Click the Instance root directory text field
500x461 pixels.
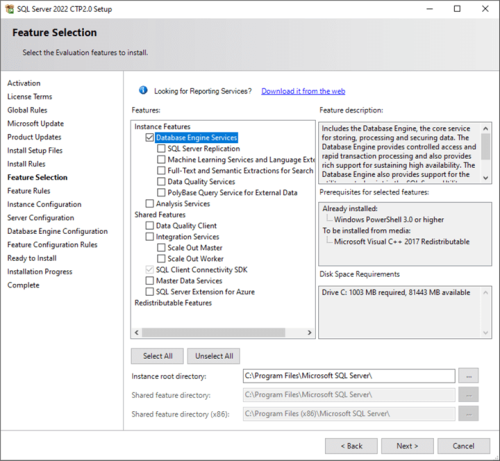(x=349, y=376)
